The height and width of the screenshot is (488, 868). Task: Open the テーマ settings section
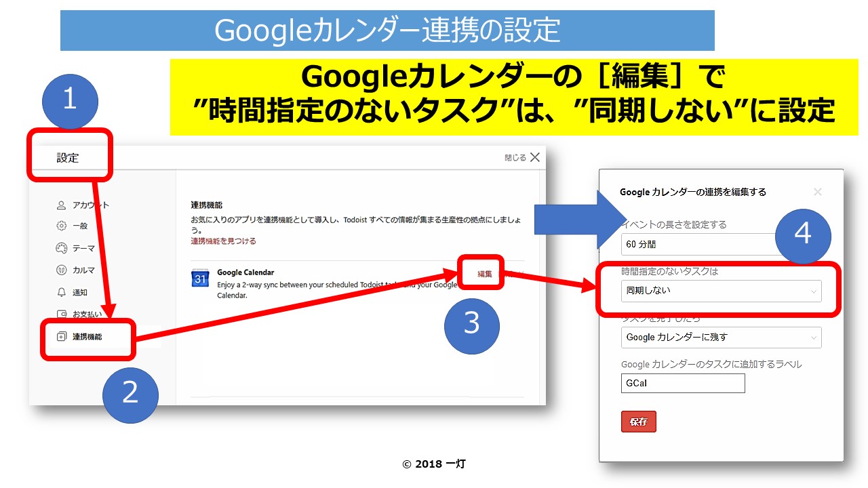[84, 248]
